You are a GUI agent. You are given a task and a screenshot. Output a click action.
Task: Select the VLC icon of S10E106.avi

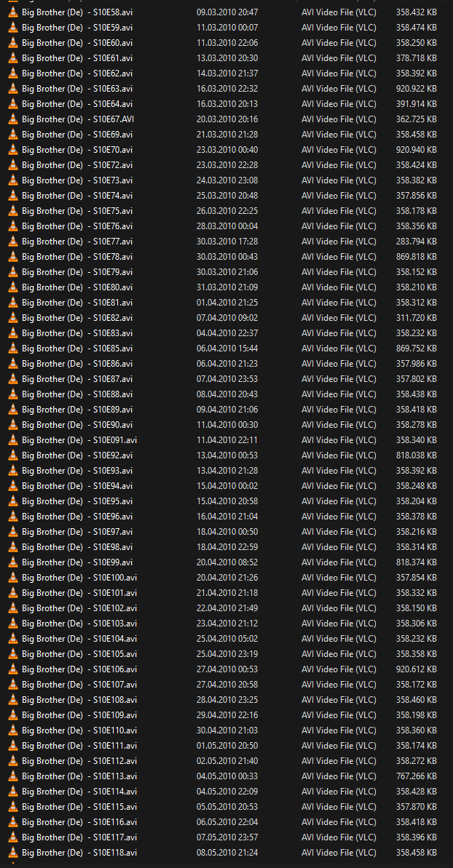[x=12, y=669]
